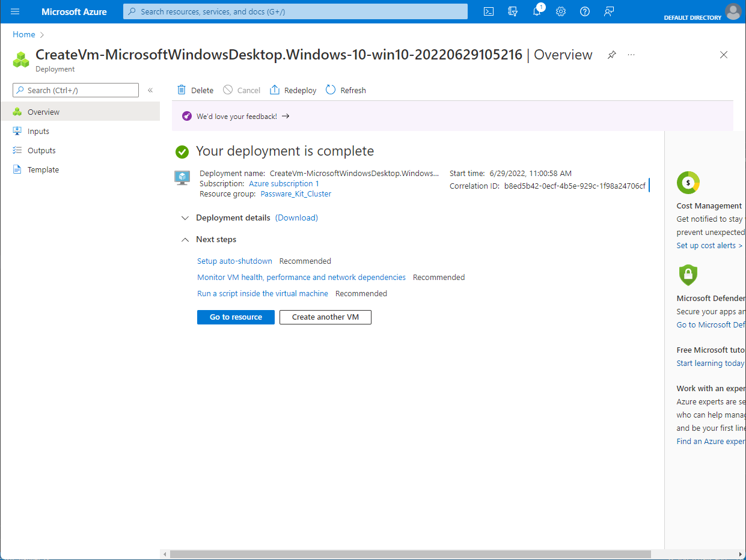
Task: Focus the top resource search box
Action: click(x=295, y=11)
